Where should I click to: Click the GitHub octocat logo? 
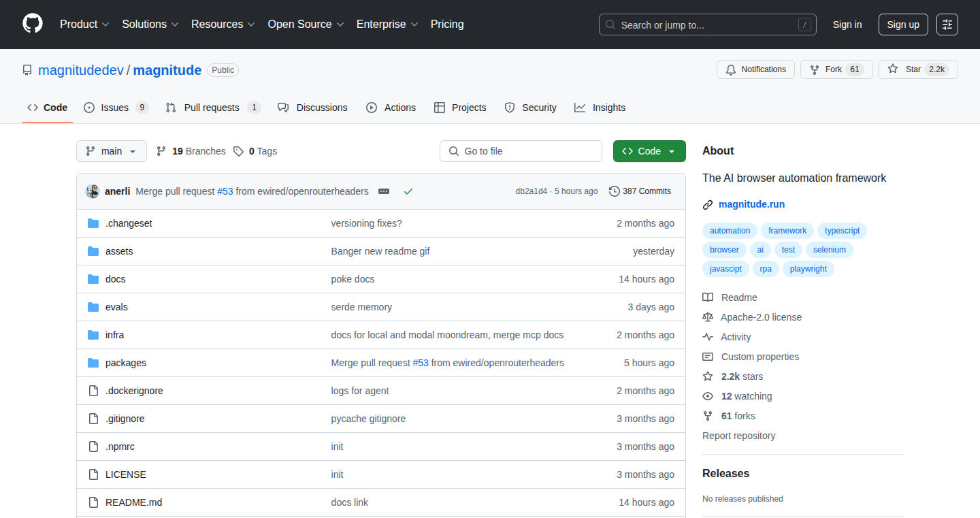click(33, 24)
